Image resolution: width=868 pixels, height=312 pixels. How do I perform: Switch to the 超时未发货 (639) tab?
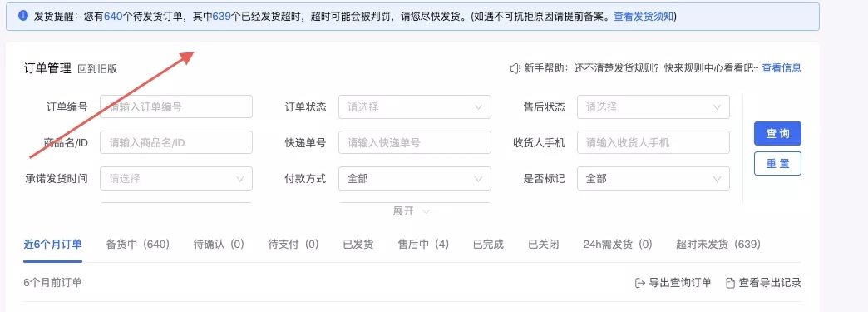tap(718, 244)
